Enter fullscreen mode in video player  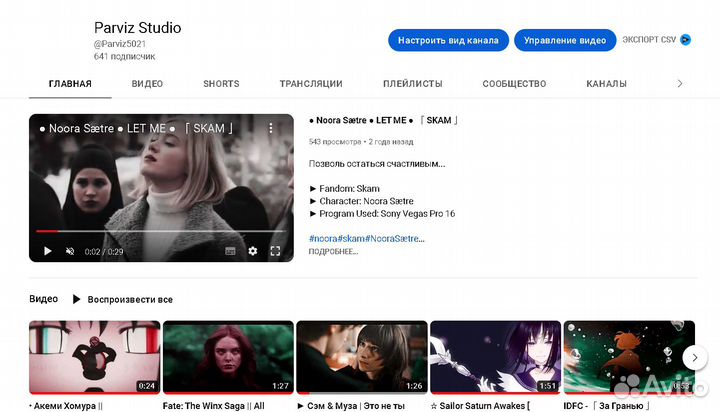pos(275,251)
